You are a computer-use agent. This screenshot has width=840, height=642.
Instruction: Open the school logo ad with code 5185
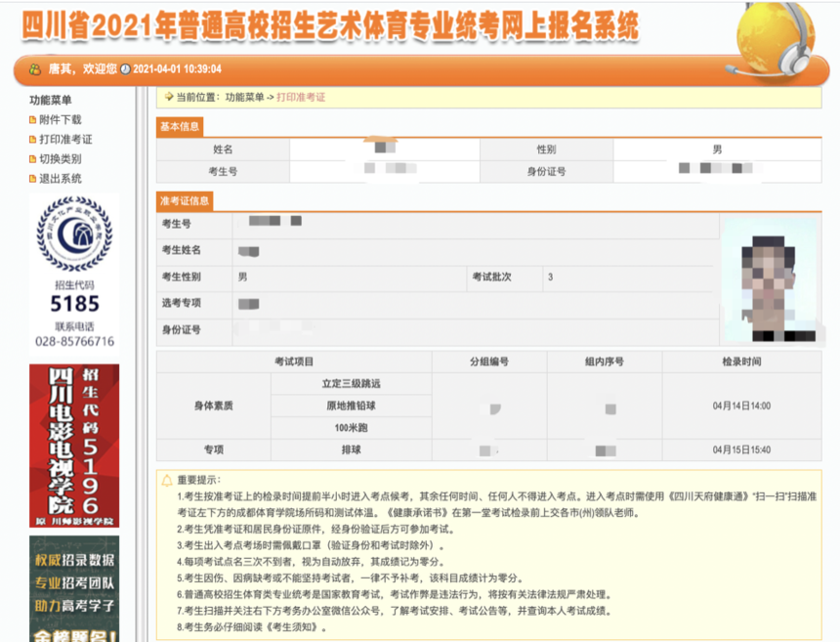(74, 274)
